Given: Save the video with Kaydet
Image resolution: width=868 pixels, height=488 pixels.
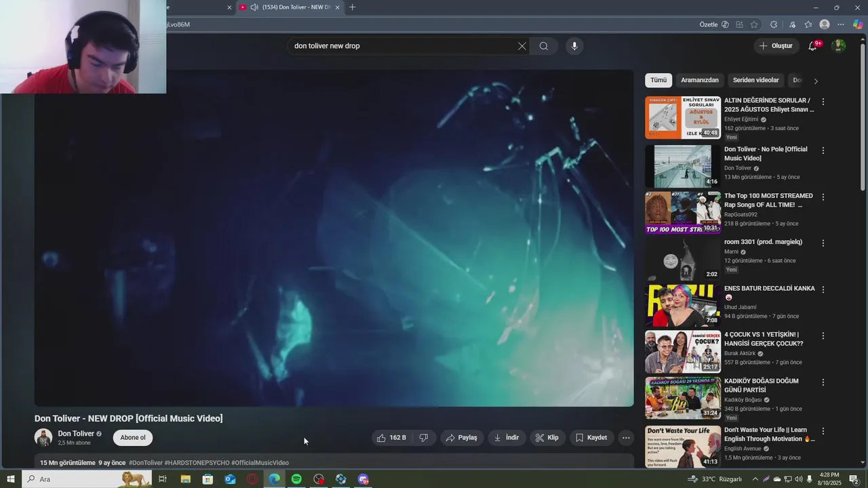Looking at the screenshot, I should coord(591,438).
